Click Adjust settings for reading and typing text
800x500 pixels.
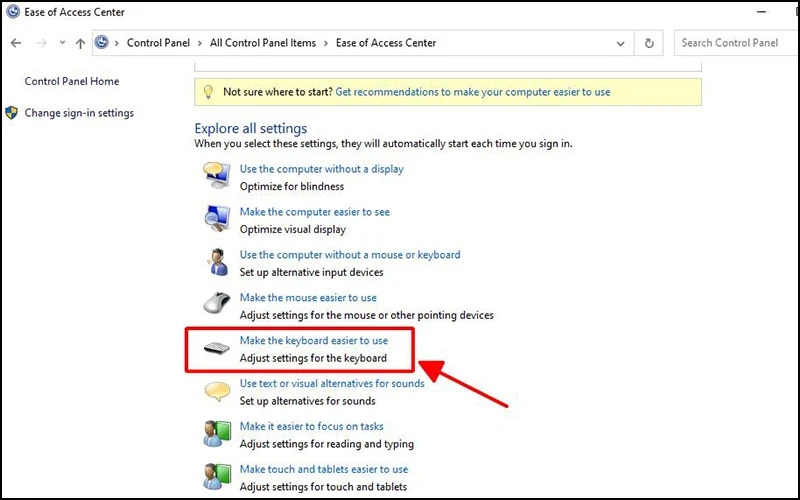327,443
